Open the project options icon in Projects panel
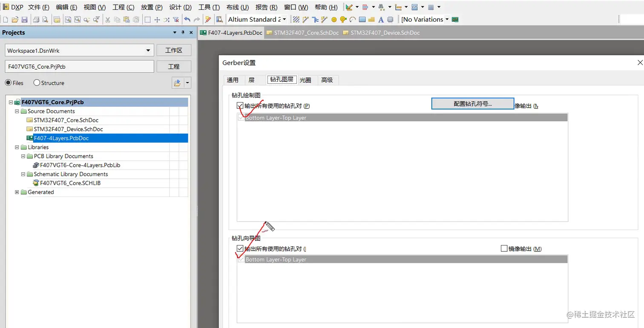Image resolution: width=644 pixels, height=328 pixels. pos(177,83)
